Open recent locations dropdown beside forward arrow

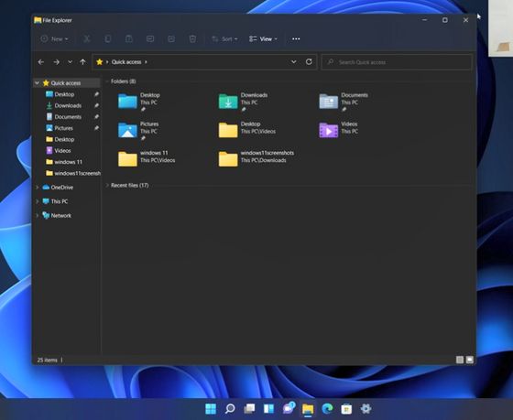pyautogui.click(x=70, y=62)
